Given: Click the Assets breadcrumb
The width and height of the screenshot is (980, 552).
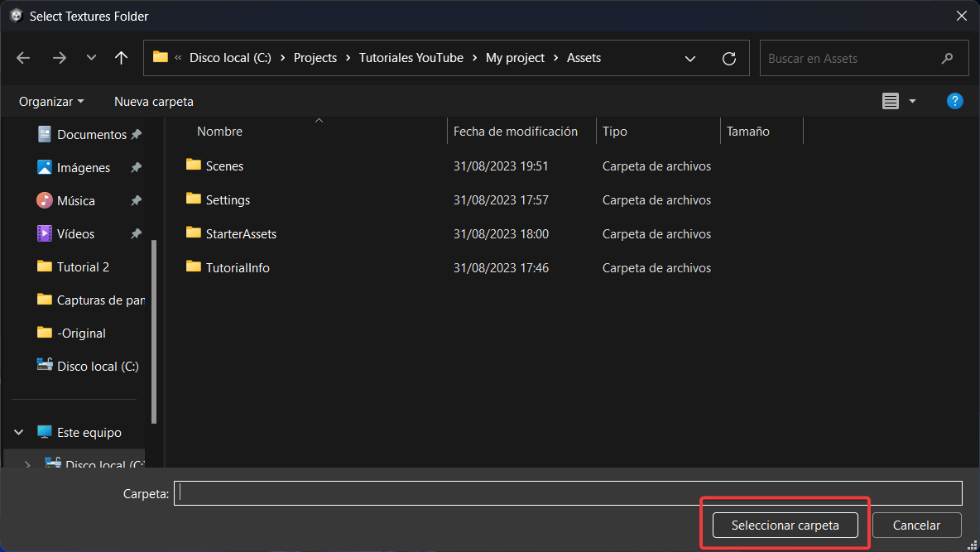Looking at the screenshot, I should coord(584,57).
